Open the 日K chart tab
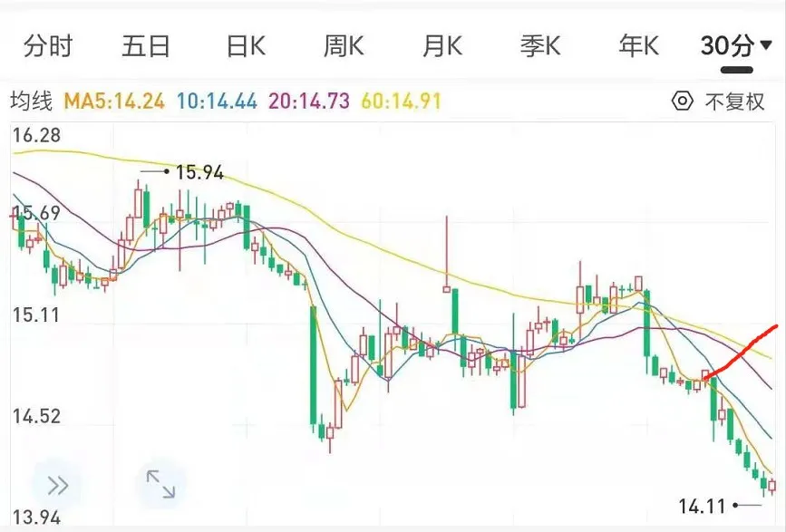 [245, 46]
